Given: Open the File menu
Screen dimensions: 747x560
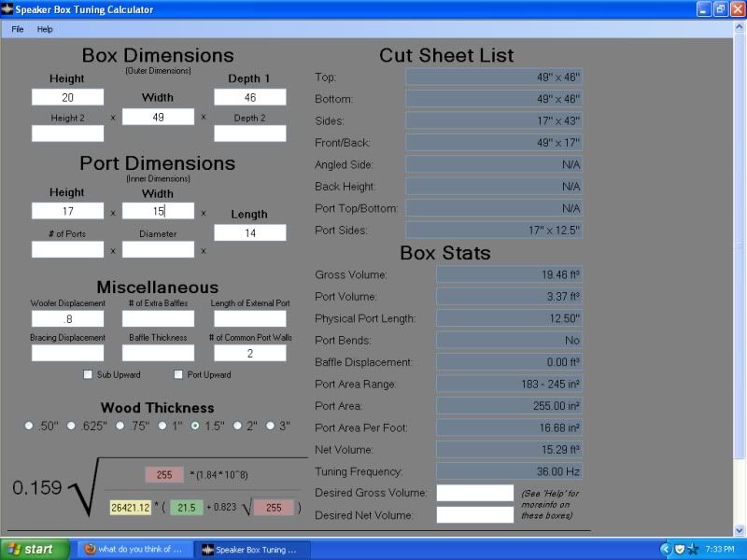Looking at the screenshot, I should (x=18, y=29).
